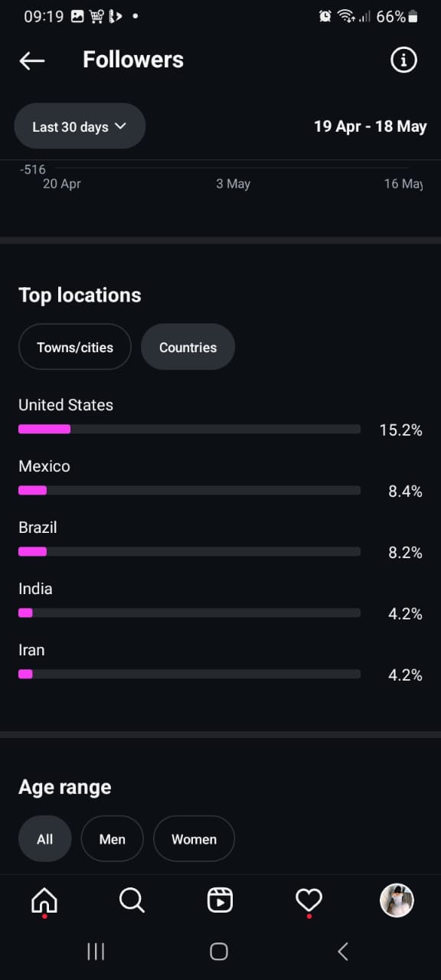Filter age range by Men
The height and width of the screenshot is (980, 441).
tap(113, 839)
